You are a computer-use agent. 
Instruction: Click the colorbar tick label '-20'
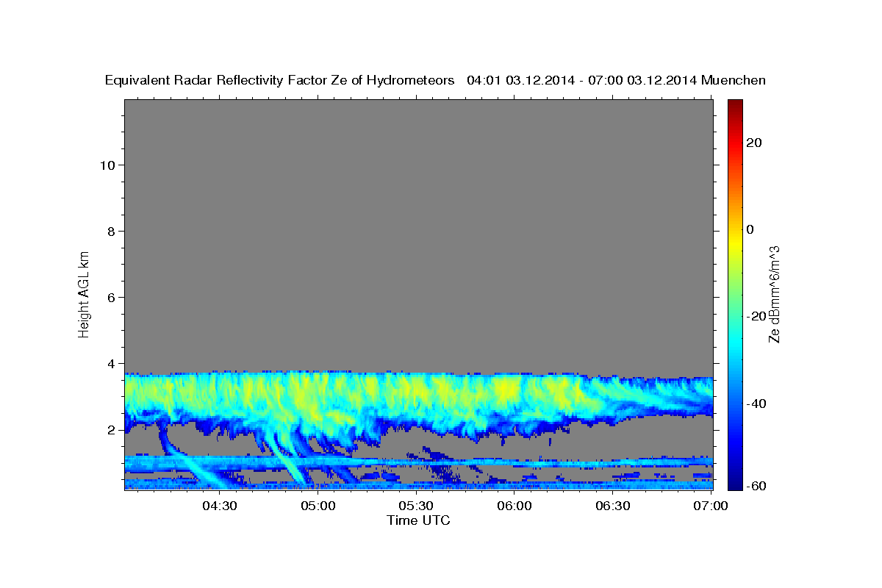[757, 316]
